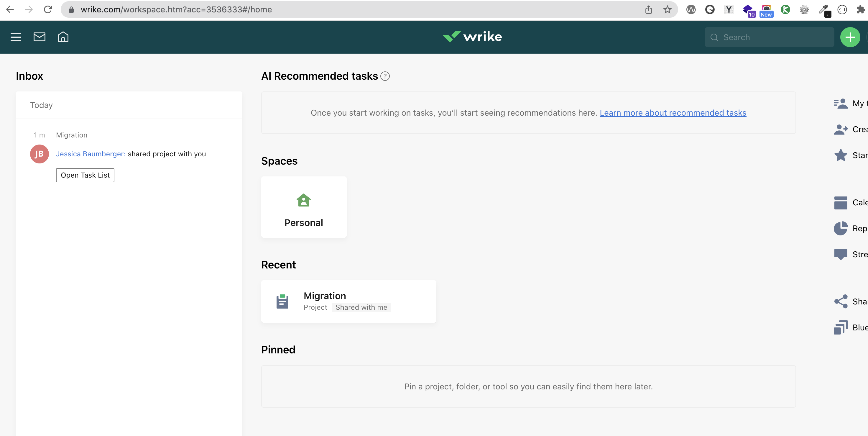868x436 pixels.
Task: Click the green plus create button
Action: point(850,37)
